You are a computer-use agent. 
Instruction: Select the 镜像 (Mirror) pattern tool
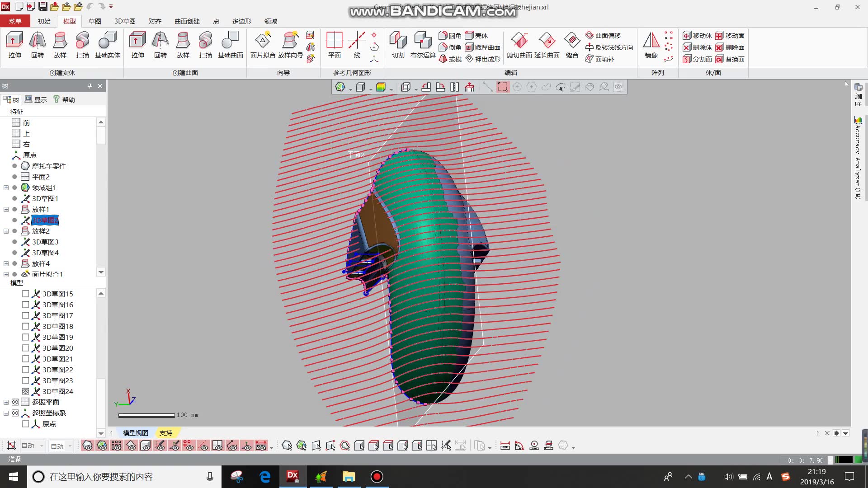[x=651, y=45]
